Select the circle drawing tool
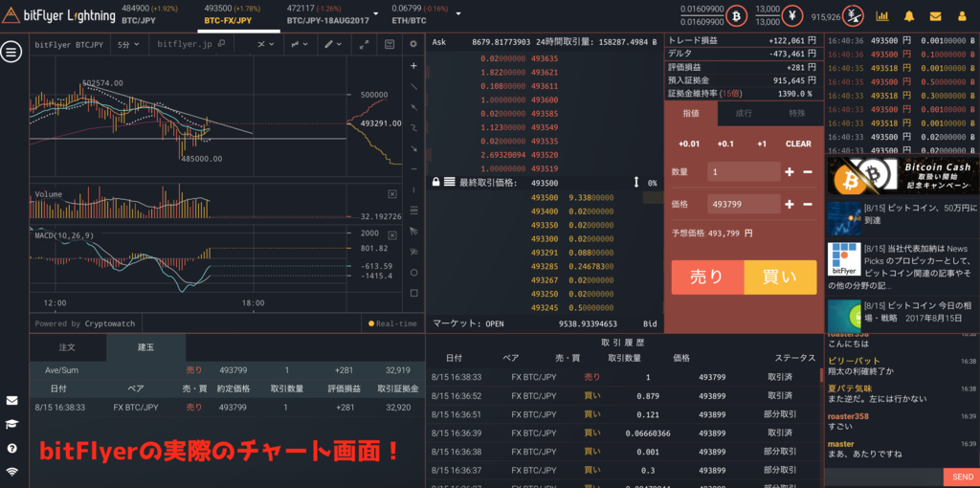Screen dimensions: 980x488 tap(413, 273)
